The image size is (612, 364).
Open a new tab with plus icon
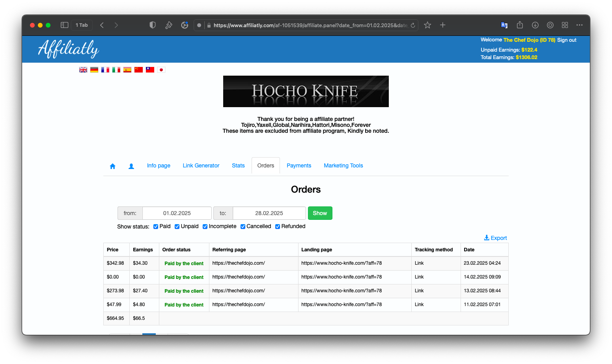[443, 25]
